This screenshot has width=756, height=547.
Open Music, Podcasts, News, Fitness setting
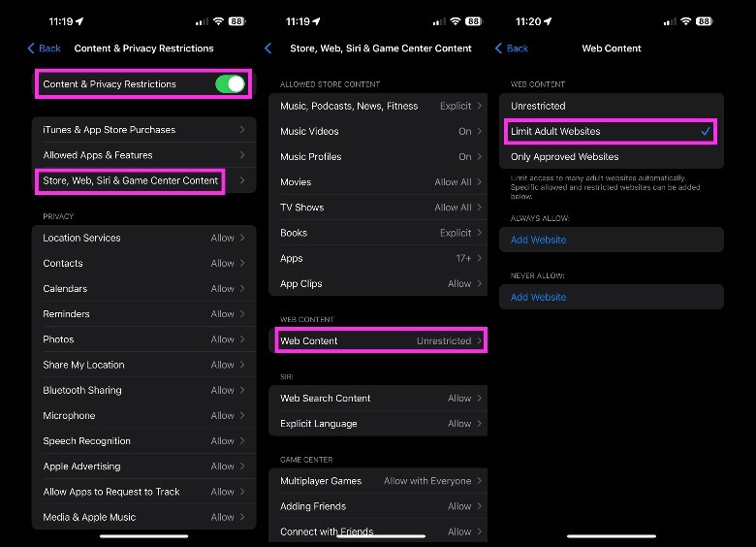pos(378,106)
